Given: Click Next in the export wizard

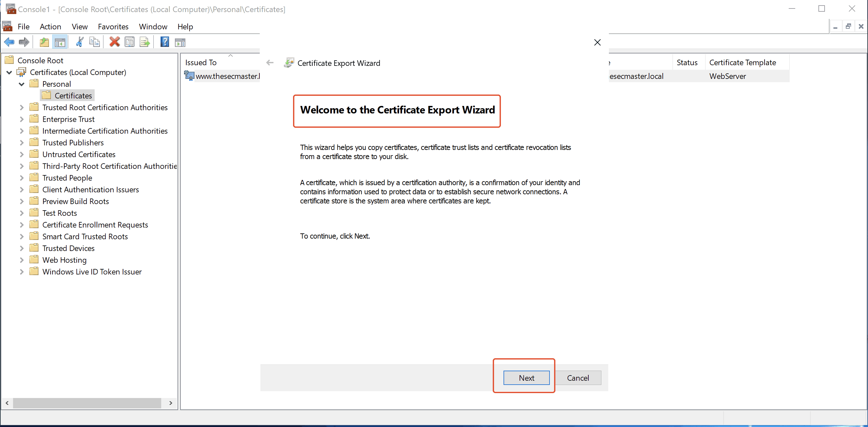Looking at the screenshot, I should pyautogui.click(x=526, y=377).
